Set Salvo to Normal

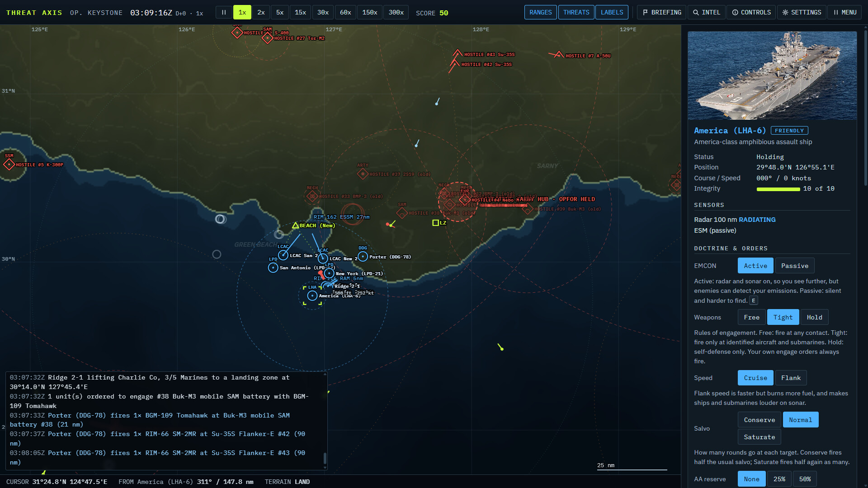click(801, 420)
